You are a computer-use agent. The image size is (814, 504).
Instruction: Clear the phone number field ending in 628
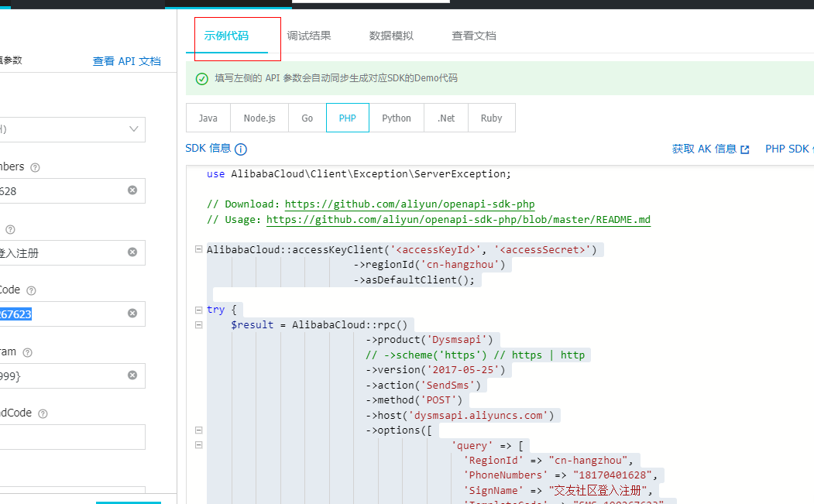pyautogui.click(x=132, y=190)
